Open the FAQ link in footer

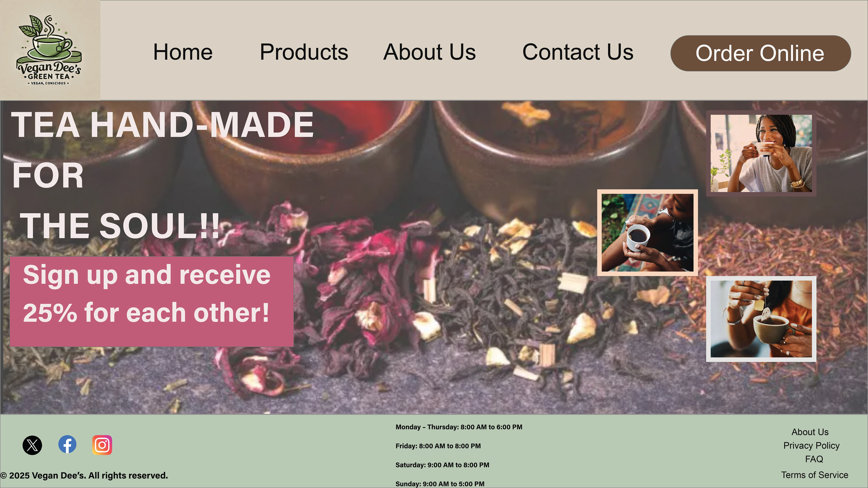(814, 459)
